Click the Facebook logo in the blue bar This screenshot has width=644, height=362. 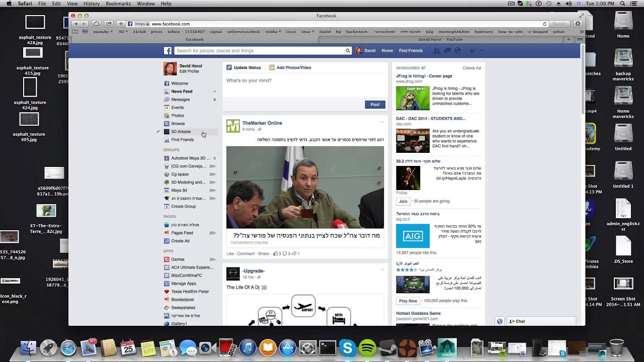click(x=168, y=51)
